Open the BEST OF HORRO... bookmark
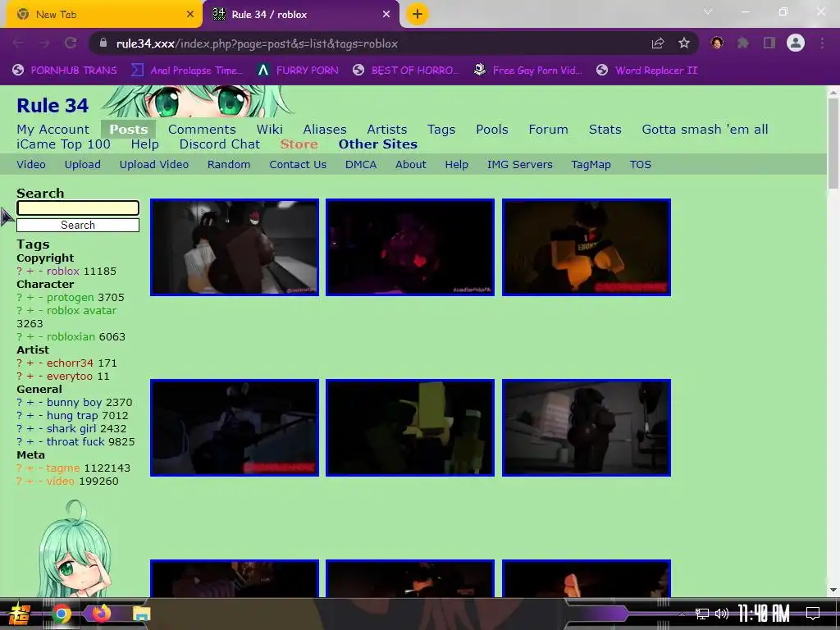The width and height of the screenshot is (840, 630). tap(406, 71)
